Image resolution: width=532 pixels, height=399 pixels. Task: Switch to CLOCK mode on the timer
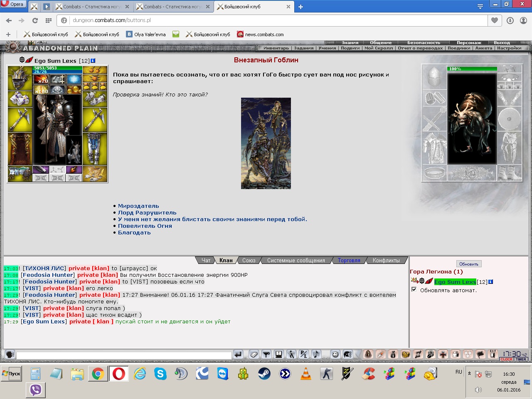507,360
